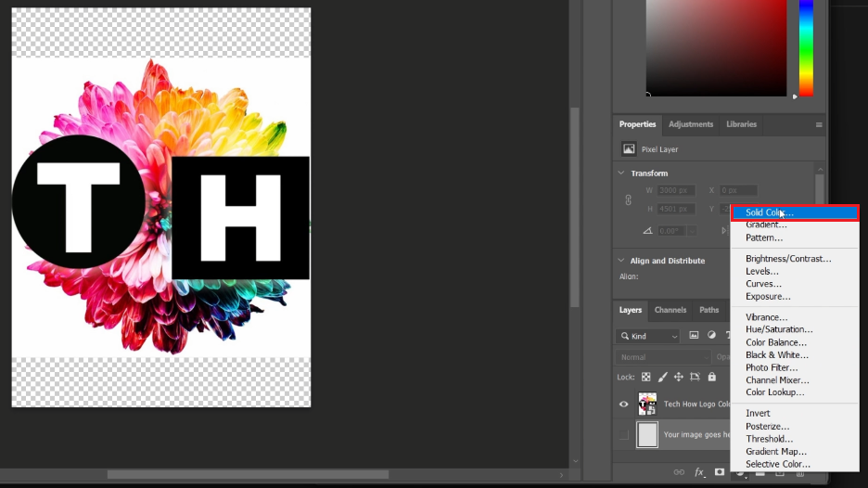868x488 pixels.
Task: Switch to the Adjustments tab
Action: (691, 124)
